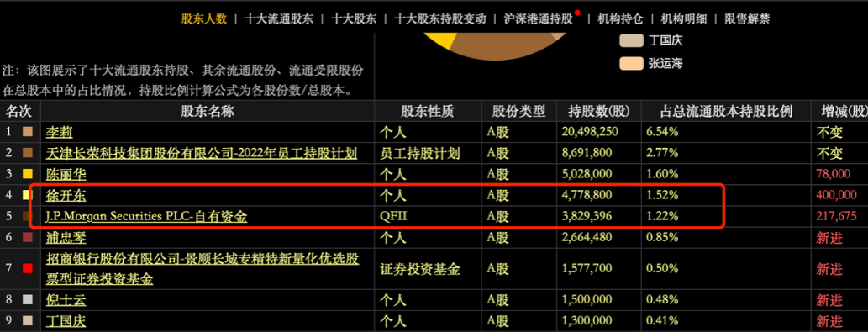This screenshot has height=332, width=868.
Task: Click red swatch in 招商银行 fund row
Action: (28, 269)
